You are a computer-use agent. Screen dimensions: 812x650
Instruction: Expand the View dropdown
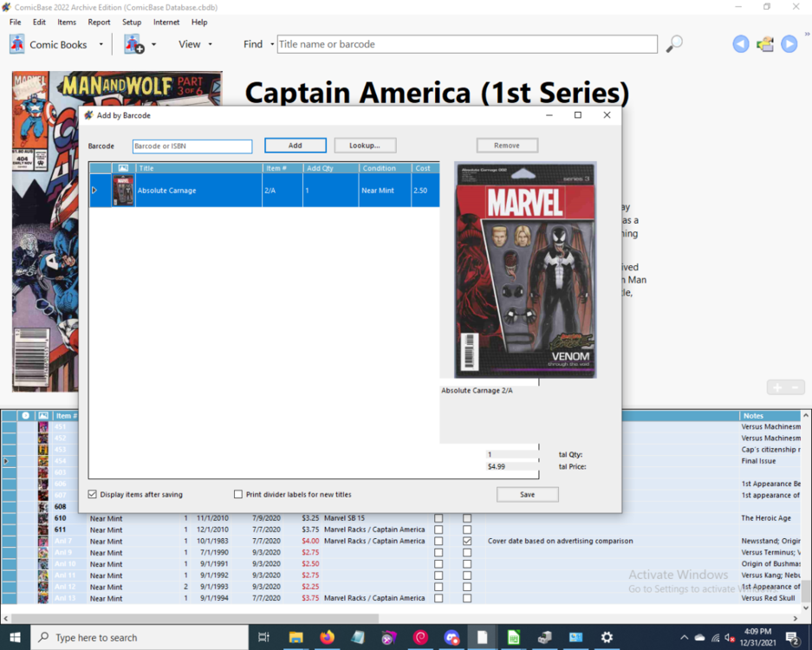pos(210,44)
